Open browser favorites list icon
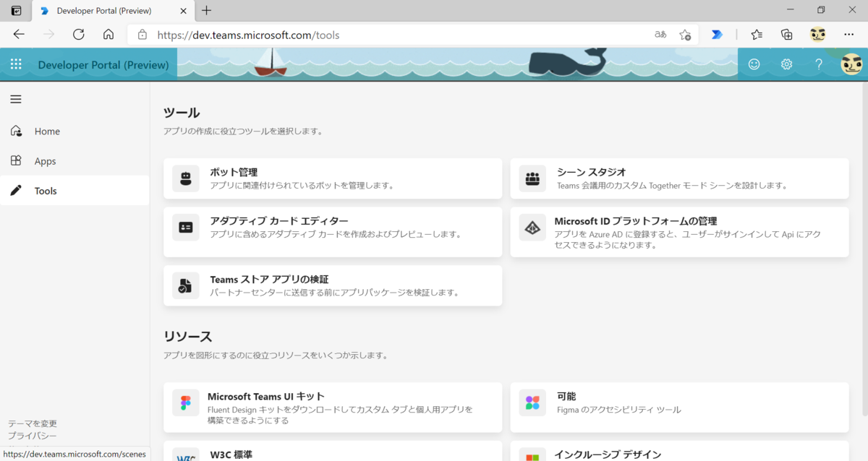 click(757, 34)
